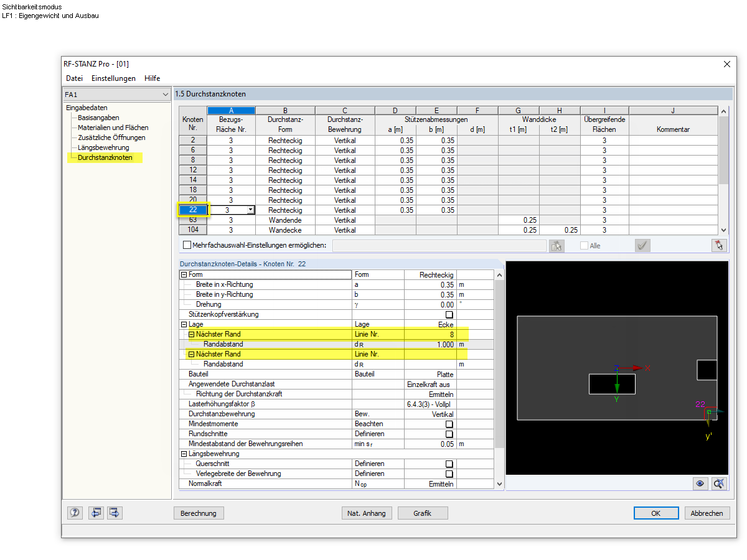747x560 pixels.
Task: Open dropdown in Bezugsfläche cell of node 22
Action: coord(250,210)
